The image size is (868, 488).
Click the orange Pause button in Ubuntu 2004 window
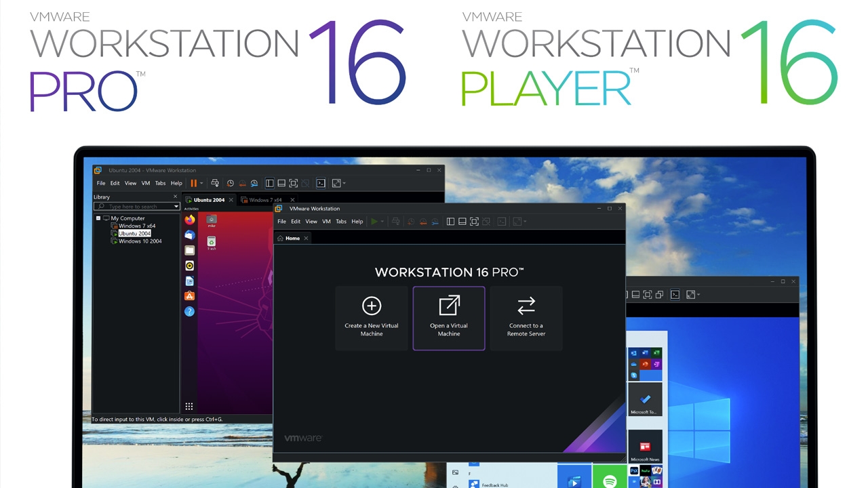point(194,183)
